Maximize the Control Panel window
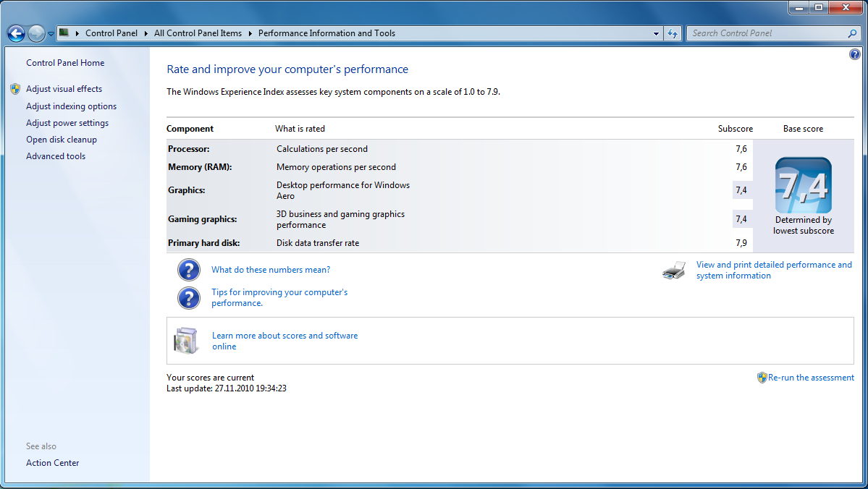 [x=818, y=7]
